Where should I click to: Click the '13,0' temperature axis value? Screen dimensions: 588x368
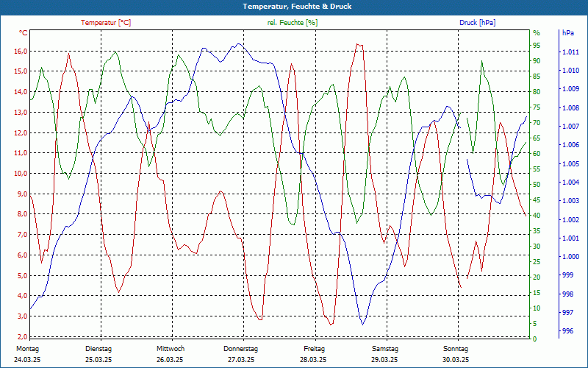(x=21, y=113)
